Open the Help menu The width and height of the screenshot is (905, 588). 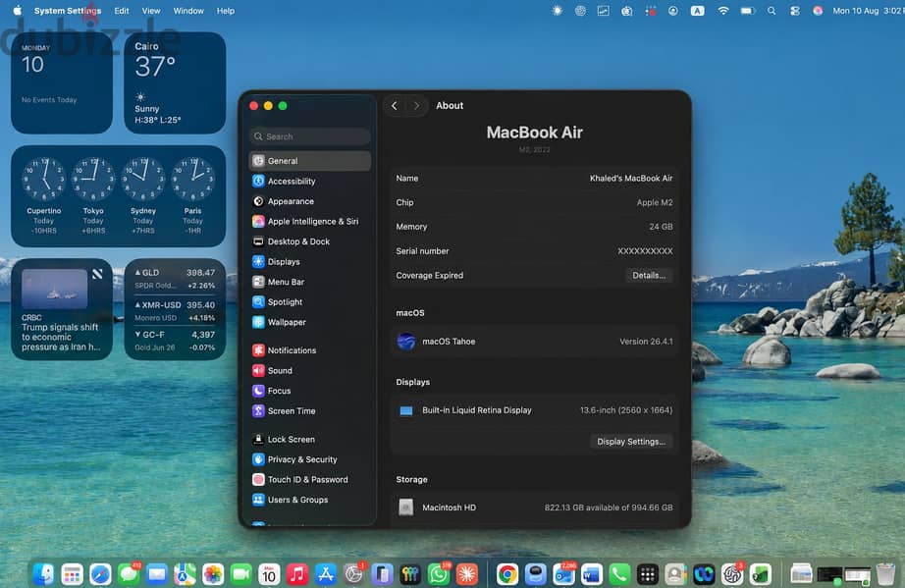pyautogui.click(x=226, y=11)
